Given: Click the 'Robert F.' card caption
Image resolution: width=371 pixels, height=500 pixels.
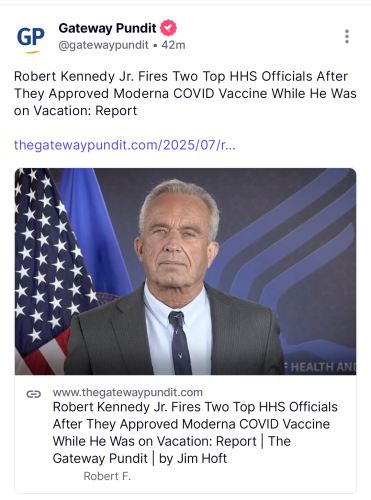Looking at the screenshot, I should pos(107,476).
